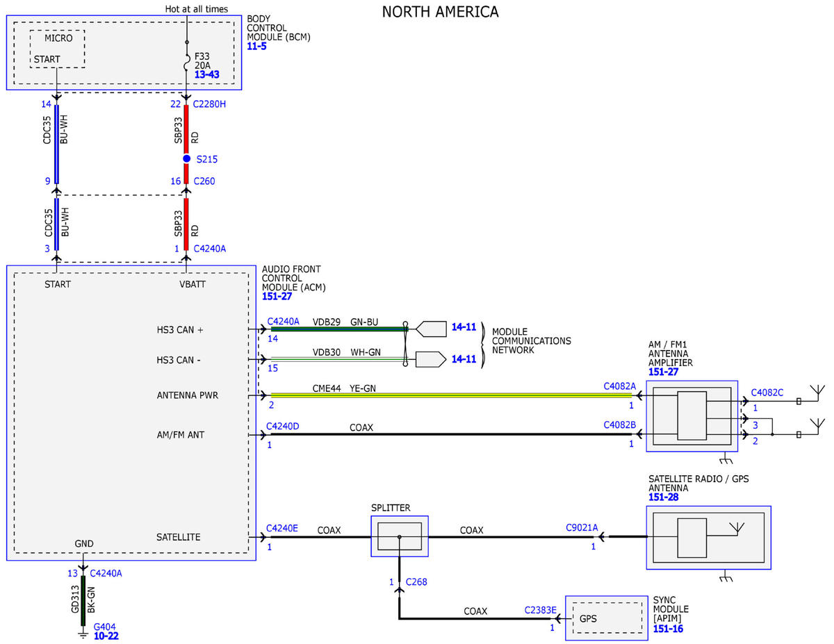The width and height of the screenshot is (834, 644).
Task: Click the GND pin label
Action: click(84, 543)
